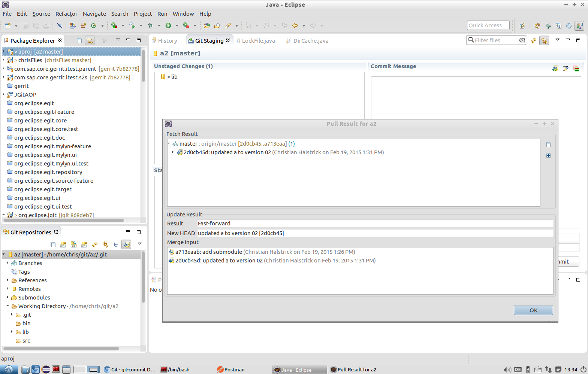The height and width of the screenshot is (374, 588).
Task: Open the Project menu
Action: (x=143, y=14)
